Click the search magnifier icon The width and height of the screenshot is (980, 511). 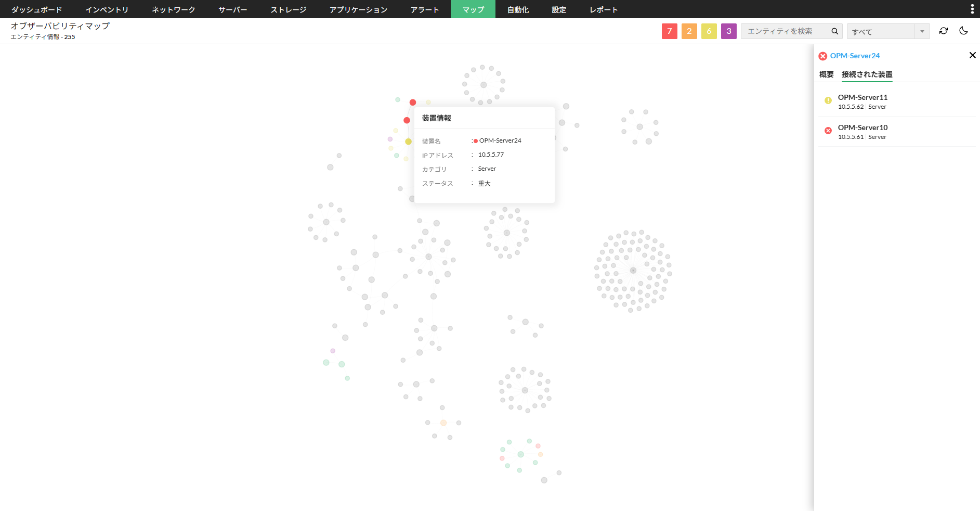tap(834, 31)
